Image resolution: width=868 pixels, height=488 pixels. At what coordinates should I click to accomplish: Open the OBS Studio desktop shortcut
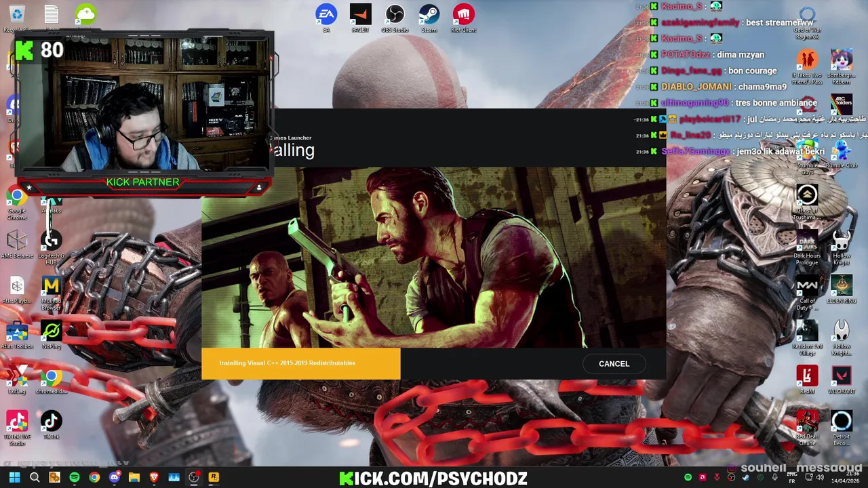395,18
